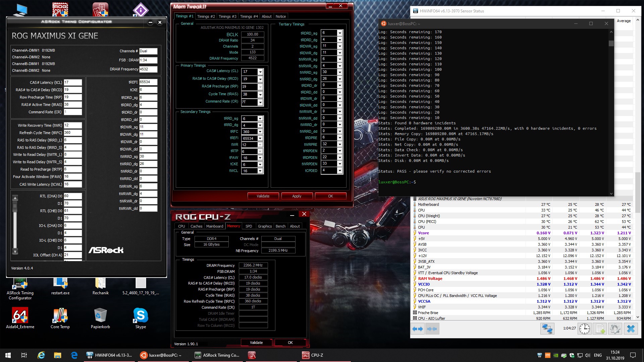Open HWiNFO sensor settings gear icon
The image size is (644, 362).
coord(615,329)
